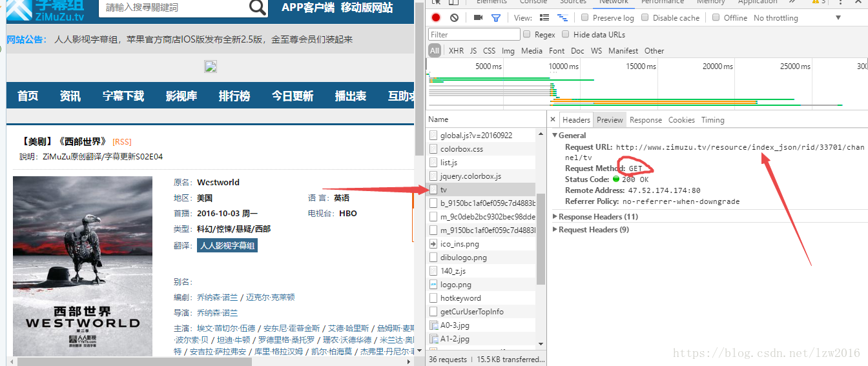Open the Network panel tab
This screenshot has height=366, width=868.
[x=614, y=2]
